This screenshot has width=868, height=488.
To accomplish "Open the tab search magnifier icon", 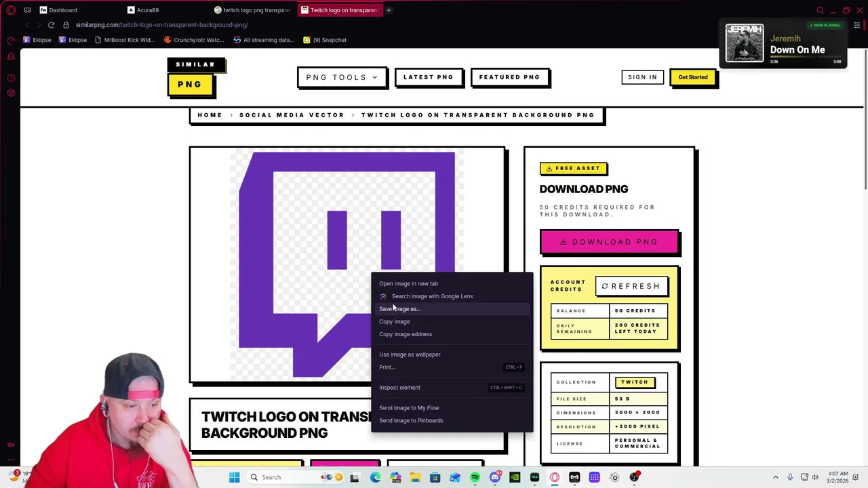I will pyautogui.click(x=820, y=10).
